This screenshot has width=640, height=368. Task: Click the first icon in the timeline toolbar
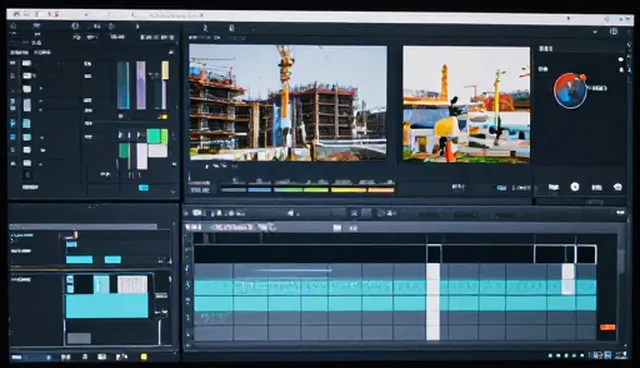click(x=197, y=213)
